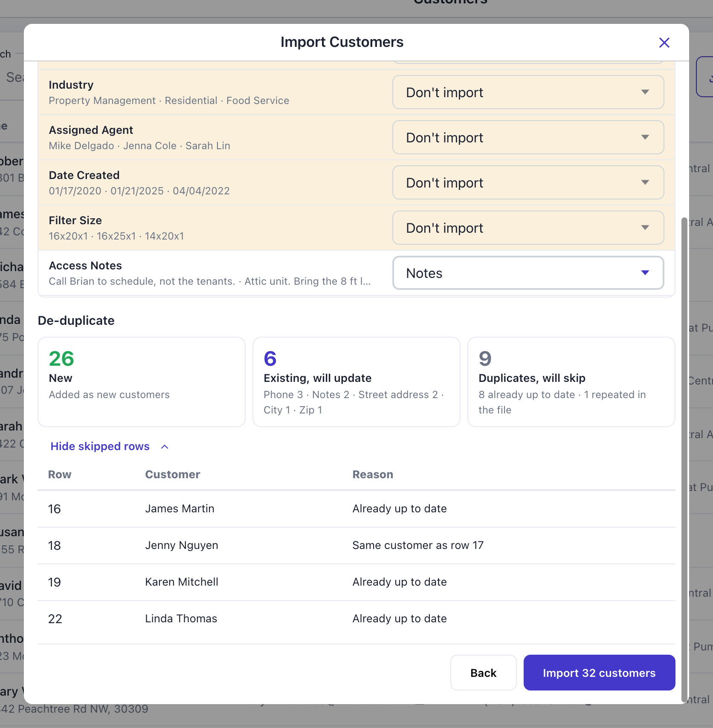
Task: Click Mike Delgado sample values text
Action: [x=139, y=146]
